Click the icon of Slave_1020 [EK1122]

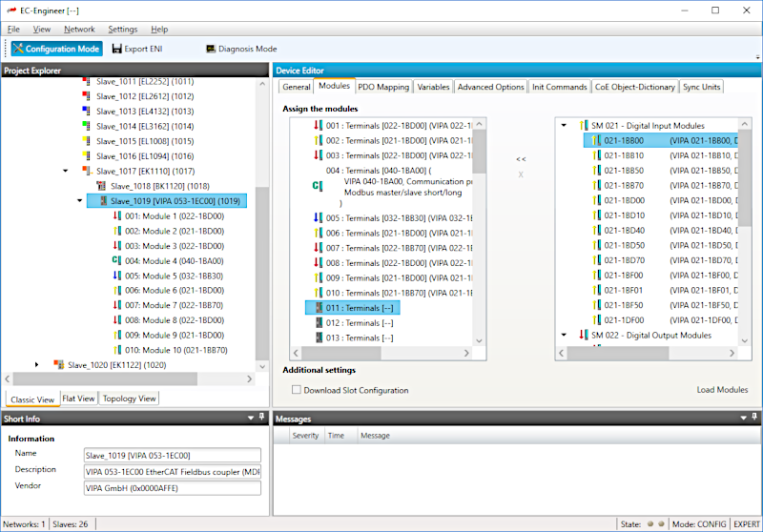(x=59, y=365)
